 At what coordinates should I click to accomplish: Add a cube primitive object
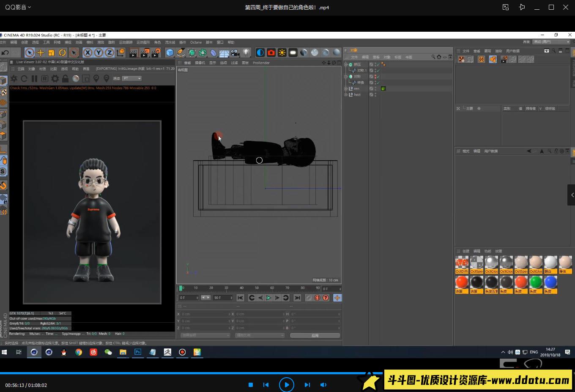[x=170, y=52]
